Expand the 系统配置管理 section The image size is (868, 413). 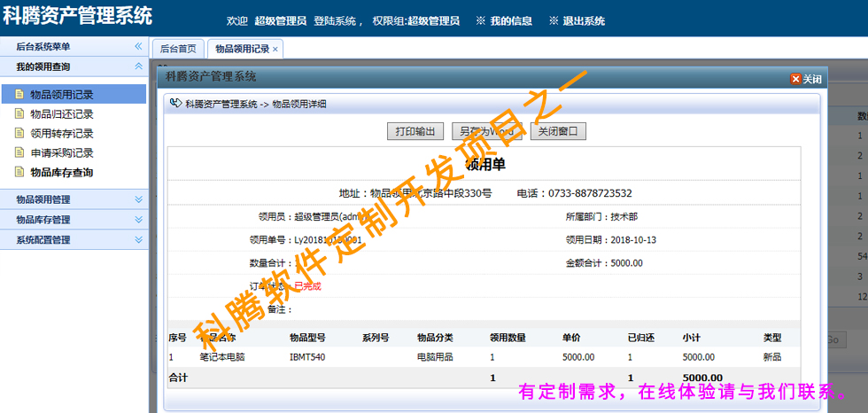(x=138, y=239)
